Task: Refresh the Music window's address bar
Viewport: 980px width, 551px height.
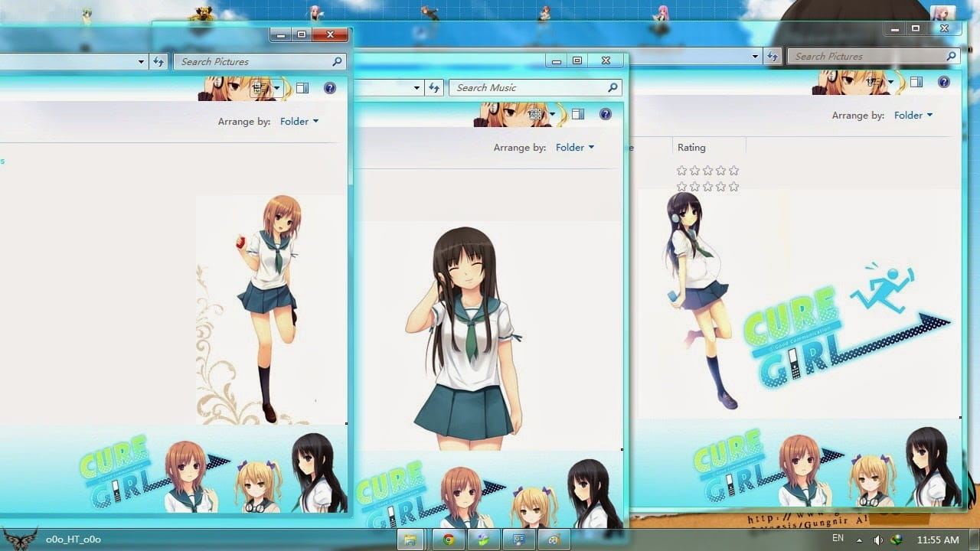Action: (434, 88)
